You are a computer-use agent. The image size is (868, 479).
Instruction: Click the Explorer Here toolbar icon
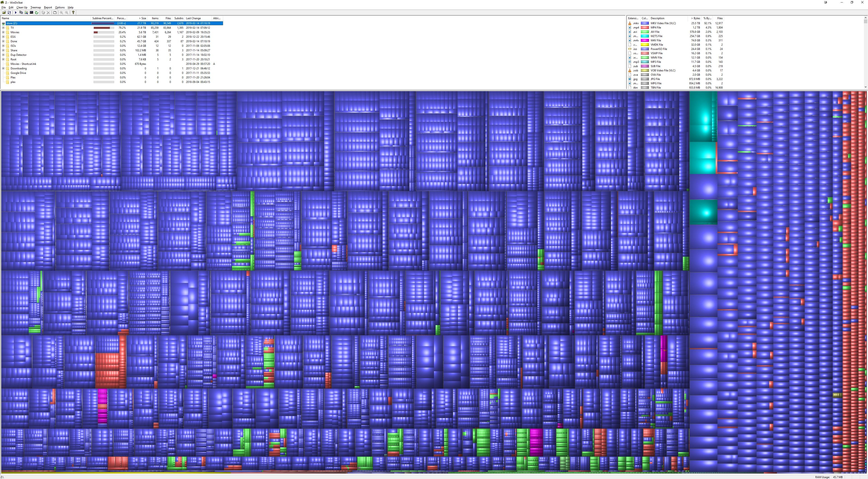pos(26,12)
